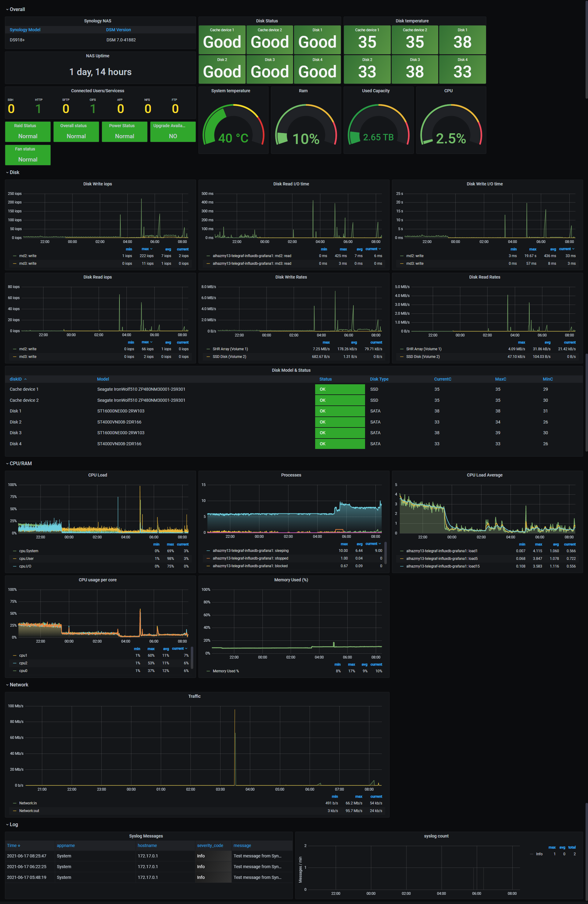Screen dimensions: 588x904
Task: Click the cpu.System legend color marker
Action: click(x=15, y=551)
